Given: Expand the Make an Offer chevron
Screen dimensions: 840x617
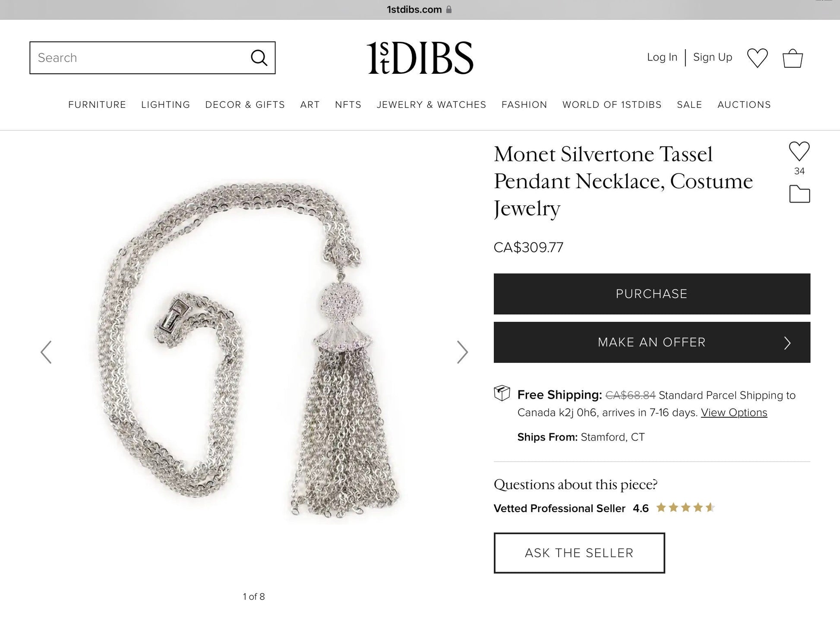Looking at the screenshot, I should (787, 343).
